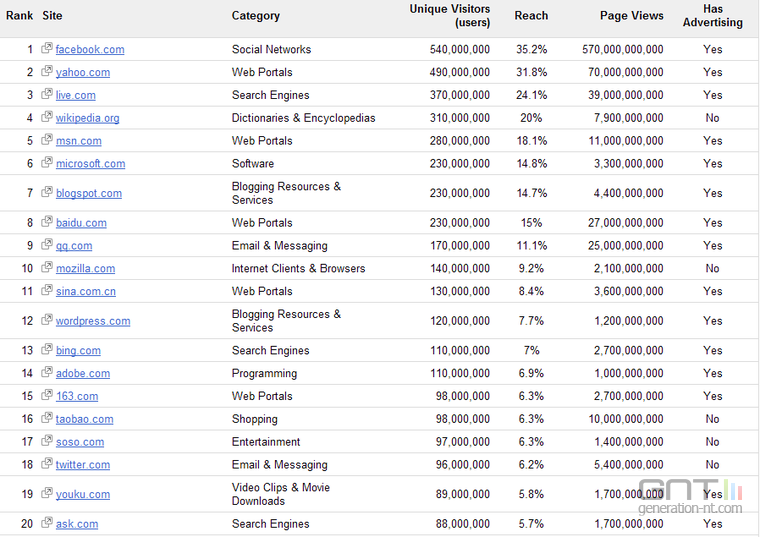Screen dimensions: 760x537
Task: Click the 570,000,000,000 page views value
Action: coord(623,49)
